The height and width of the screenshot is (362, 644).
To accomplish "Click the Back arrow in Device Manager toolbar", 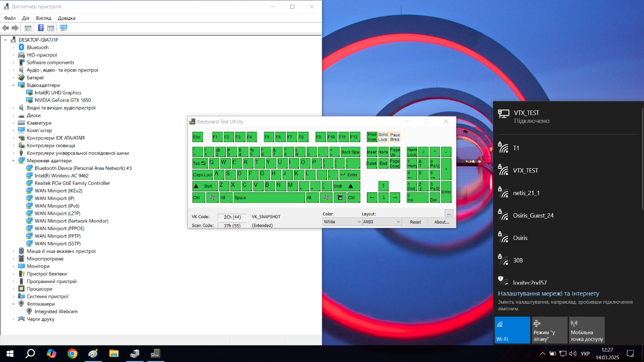I will [x=6, y=28].
